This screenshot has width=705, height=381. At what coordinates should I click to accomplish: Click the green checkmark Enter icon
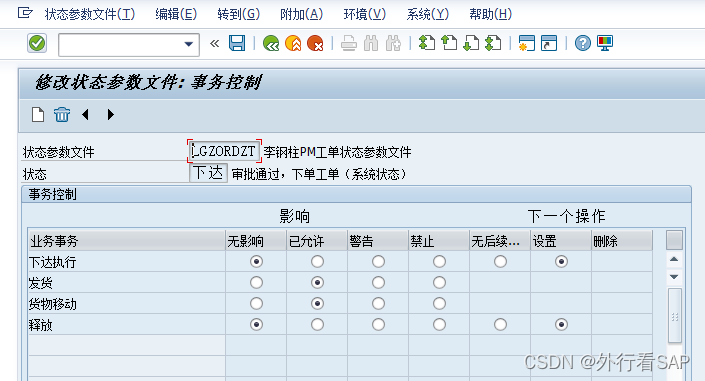[x=37, y=44]
